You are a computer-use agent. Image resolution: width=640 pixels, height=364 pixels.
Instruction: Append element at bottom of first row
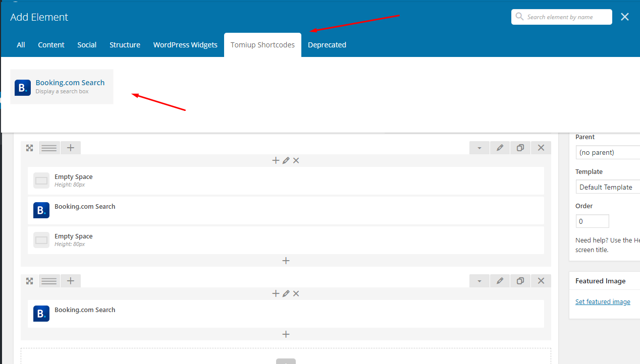click(286, 261)
